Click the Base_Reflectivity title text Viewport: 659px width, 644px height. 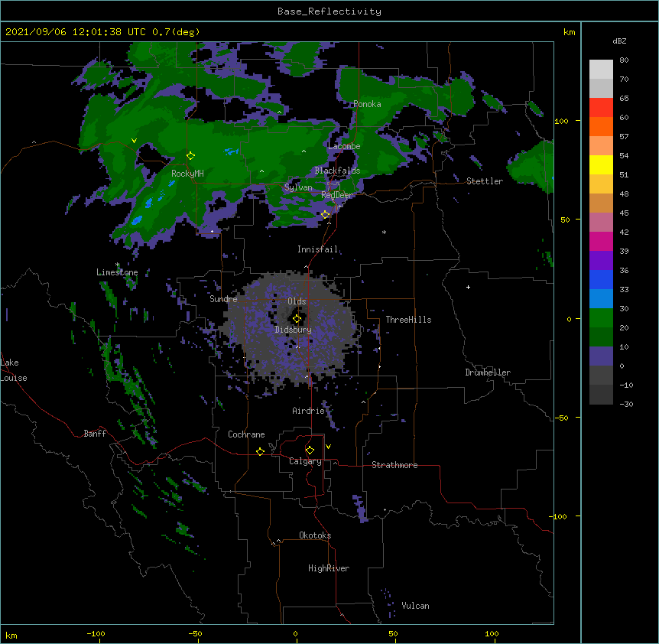(x=329, y=11)
